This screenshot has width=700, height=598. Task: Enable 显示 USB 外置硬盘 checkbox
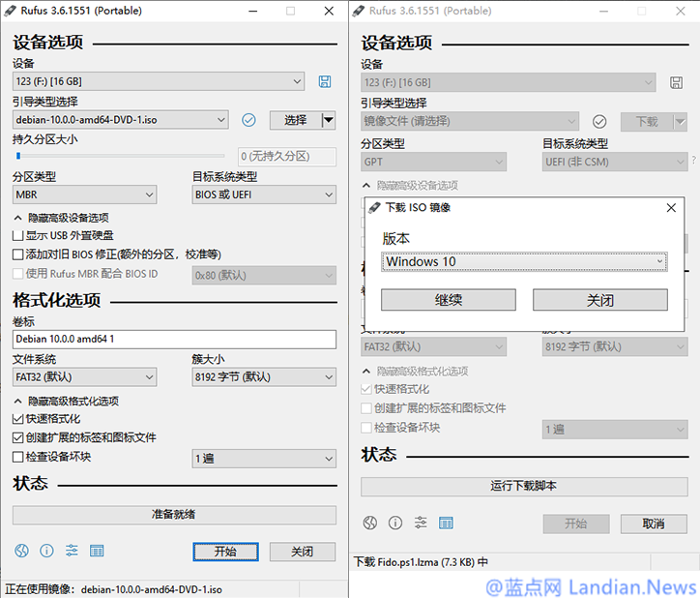tap(18, 235)
